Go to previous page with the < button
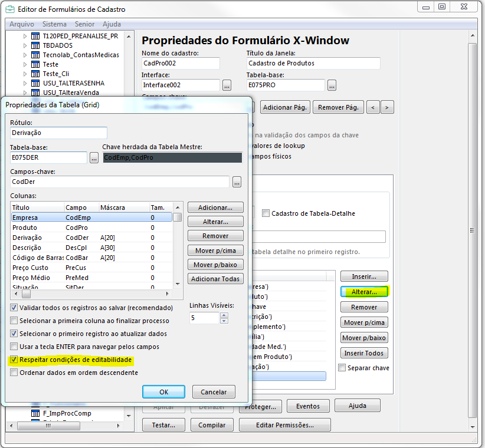Viewport: 485px width, 448px height. coord(372,107)
